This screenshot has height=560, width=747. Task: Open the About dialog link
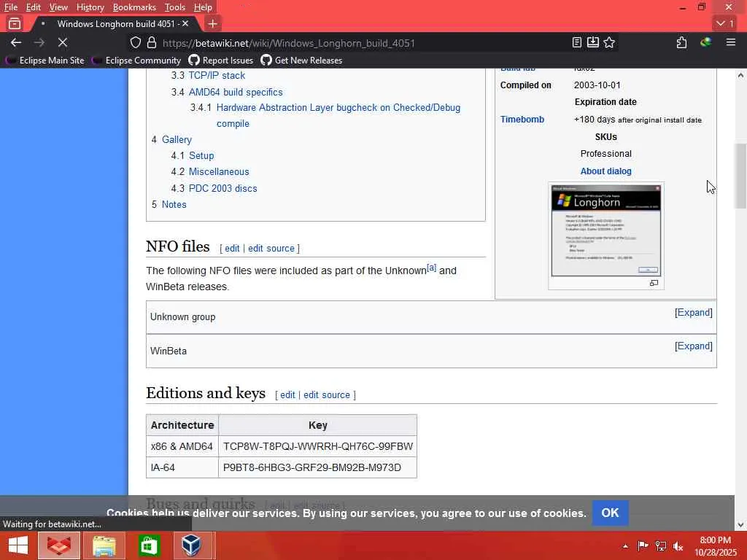coord(606,171)
